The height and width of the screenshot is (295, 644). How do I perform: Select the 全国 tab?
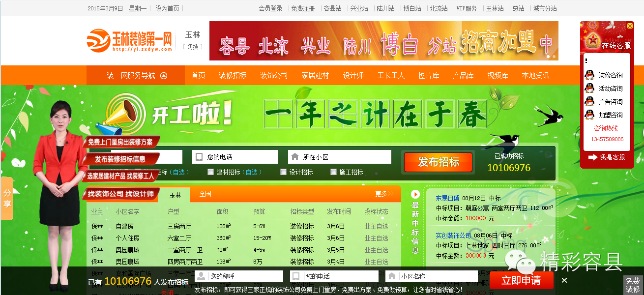coord(205,194)
